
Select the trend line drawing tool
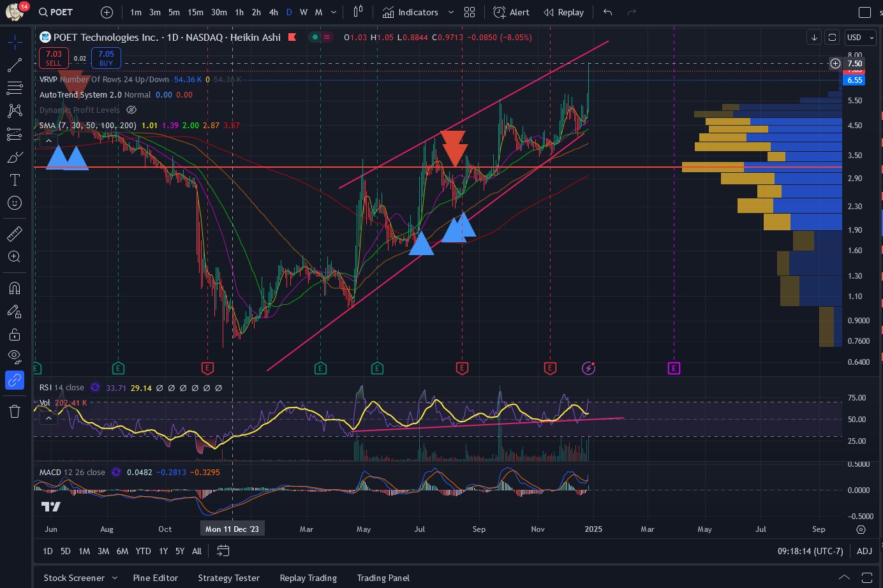15,65
